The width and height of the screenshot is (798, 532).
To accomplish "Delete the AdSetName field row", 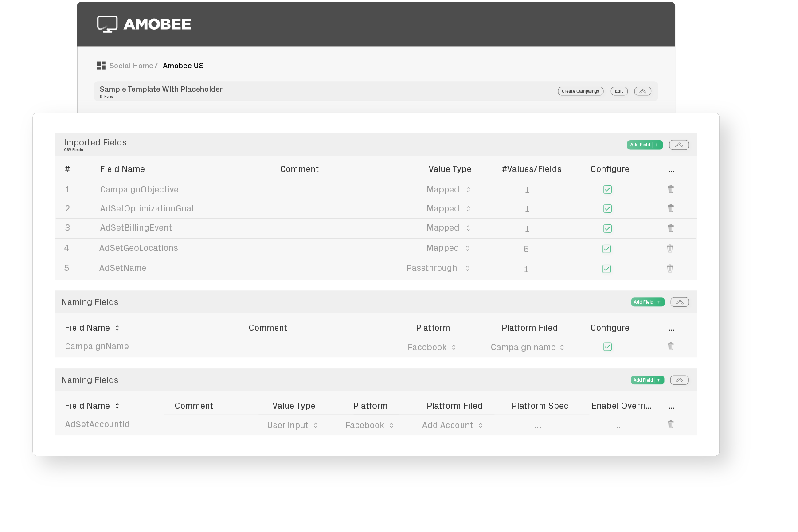I will coord(670,269).
